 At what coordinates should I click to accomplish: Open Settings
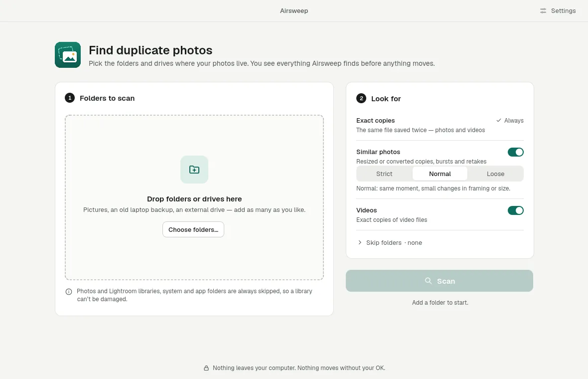tap(558, 11)
